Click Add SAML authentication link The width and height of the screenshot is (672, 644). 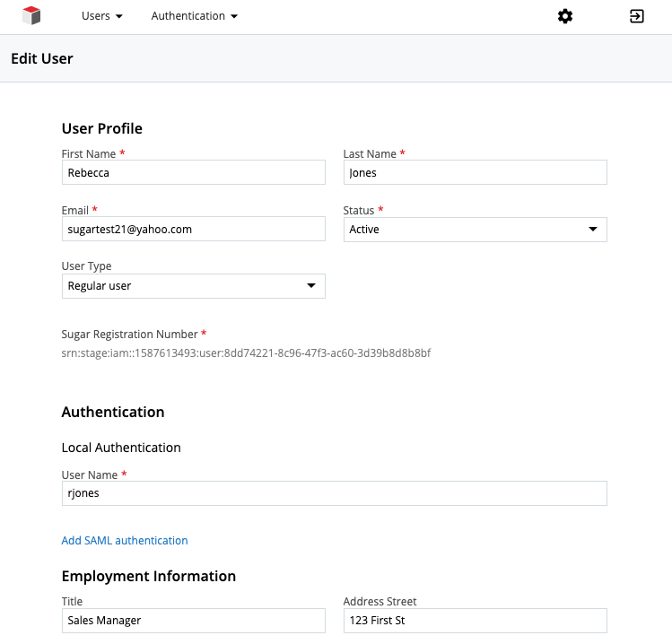(x=125, y=541)
